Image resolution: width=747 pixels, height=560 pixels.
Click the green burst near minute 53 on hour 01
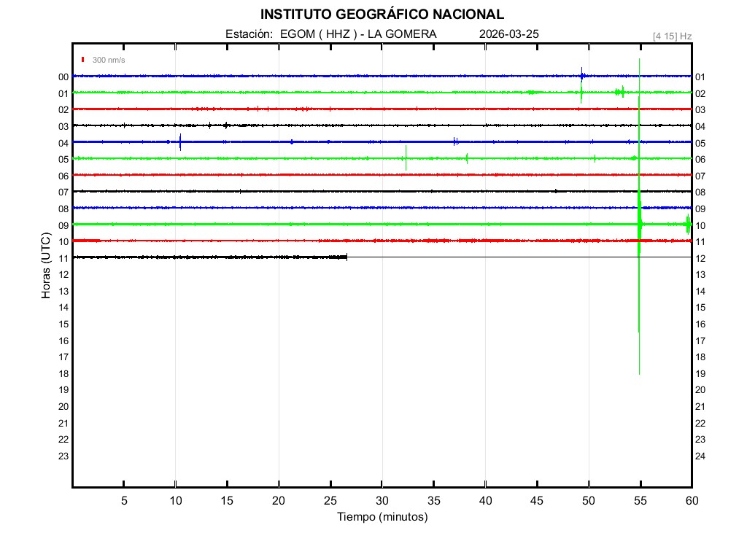(x=620, y=92)
